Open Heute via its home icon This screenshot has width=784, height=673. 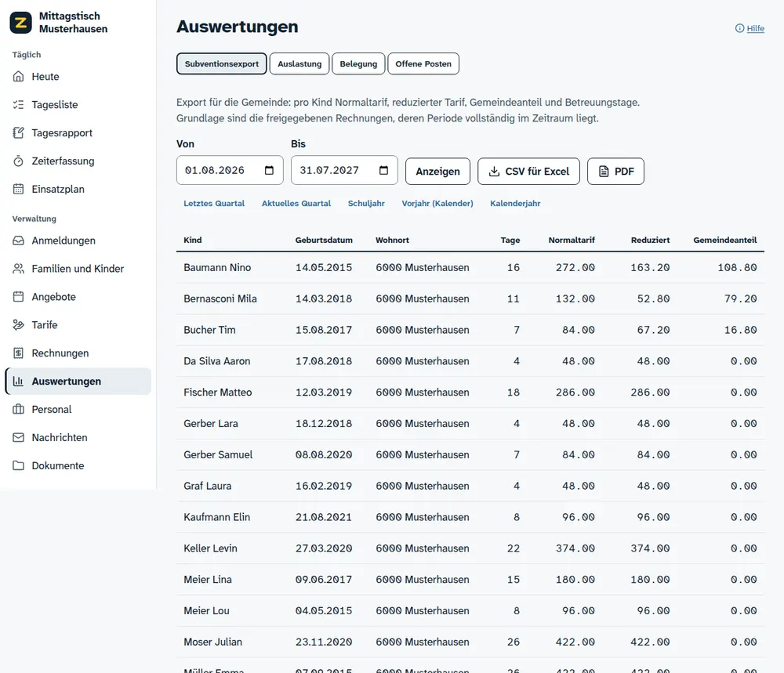pyautogui.click(x=19, y=77)
